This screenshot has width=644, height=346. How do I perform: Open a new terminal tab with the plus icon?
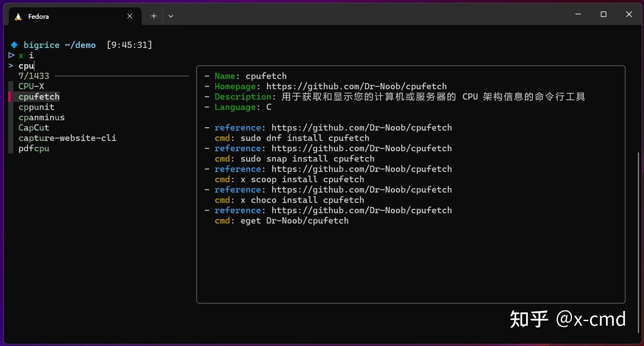coord(153,16)
